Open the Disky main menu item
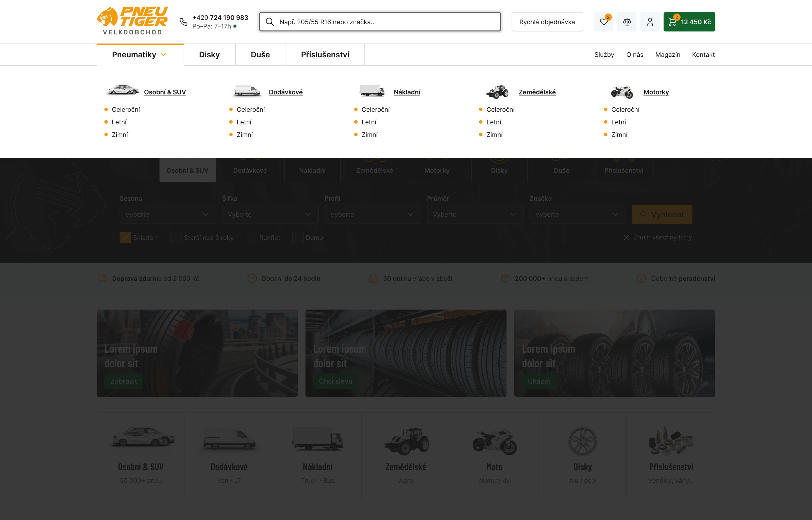Image resolution: width=812 pixels, height=520 pixels. point(210,55)
